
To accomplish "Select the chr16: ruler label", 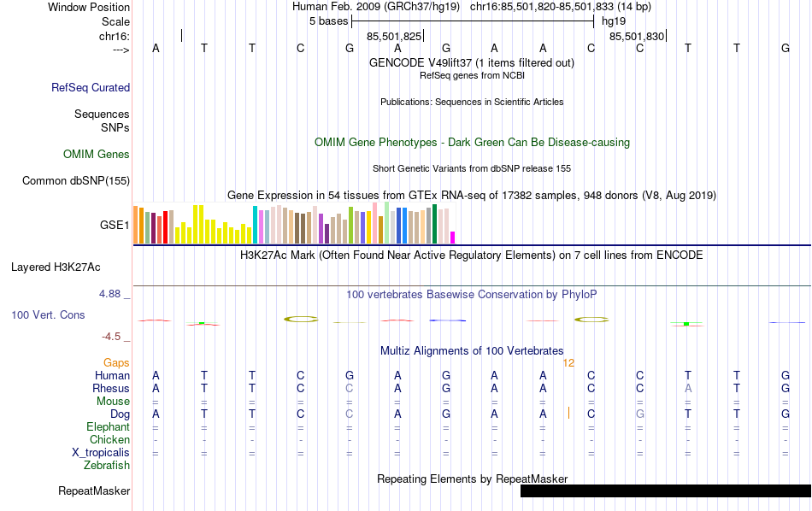I will click(114, 36).
